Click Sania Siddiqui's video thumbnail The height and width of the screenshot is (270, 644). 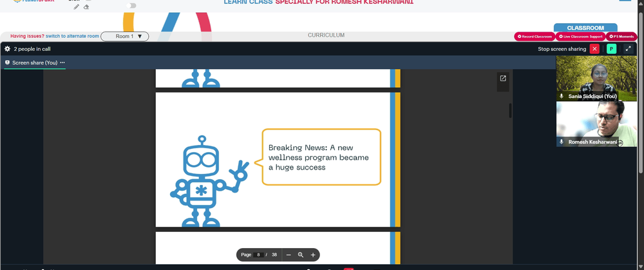[596, 79]
